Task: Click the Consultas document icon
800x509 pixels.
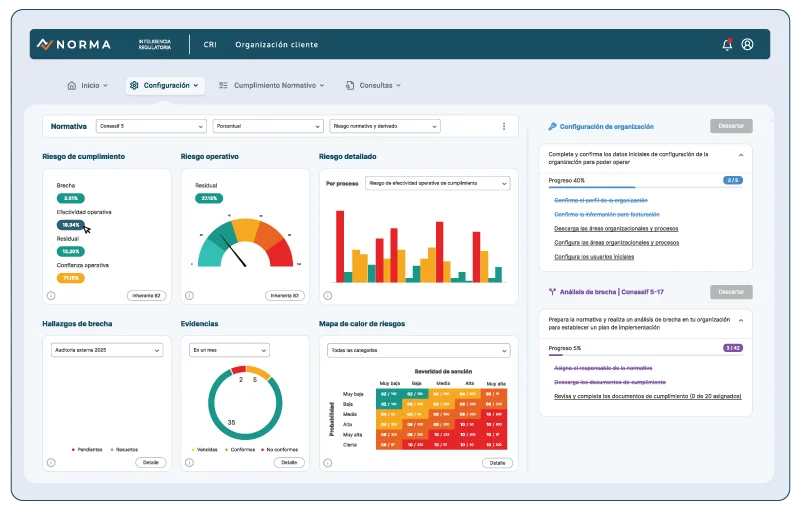Action: 349,85
